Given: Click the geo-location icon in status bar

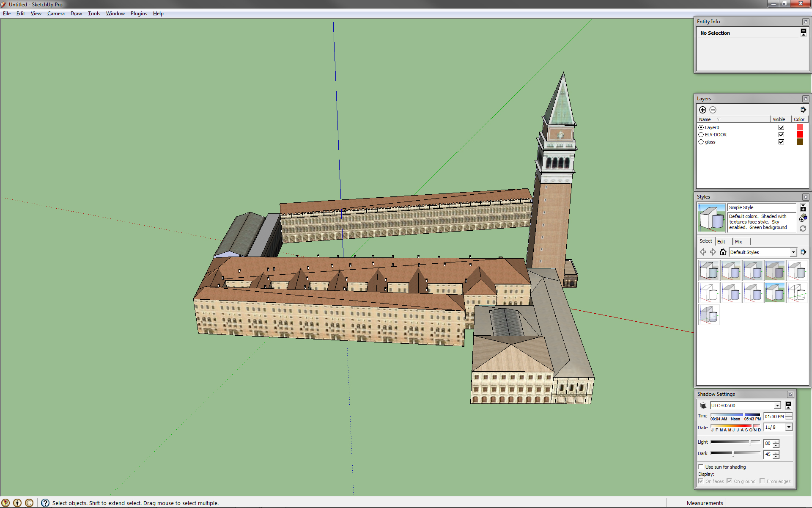Looking at the screenshot, I should pyautogui.click(x=5, y=503).
